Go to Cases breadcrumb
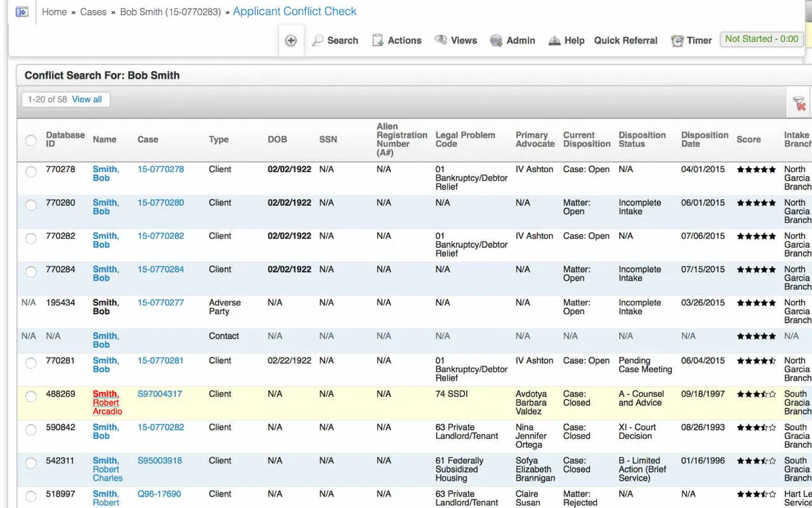 click(93, 12)
